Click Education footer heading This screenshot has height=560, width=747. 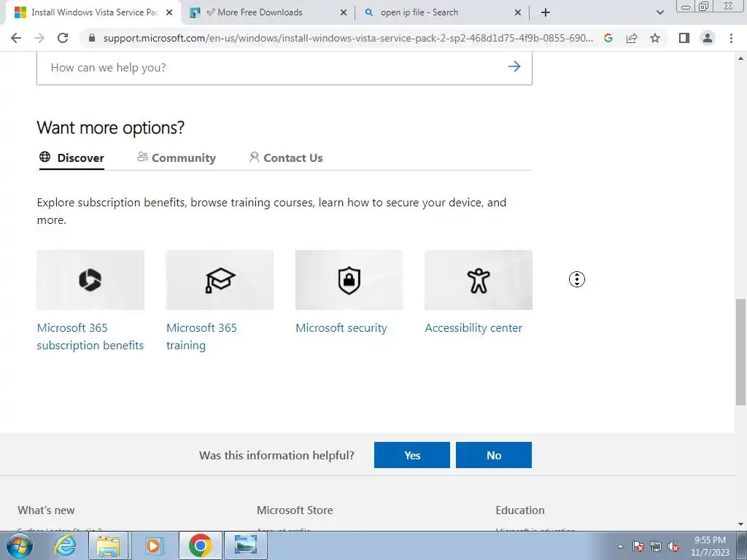tap(519, 510)
